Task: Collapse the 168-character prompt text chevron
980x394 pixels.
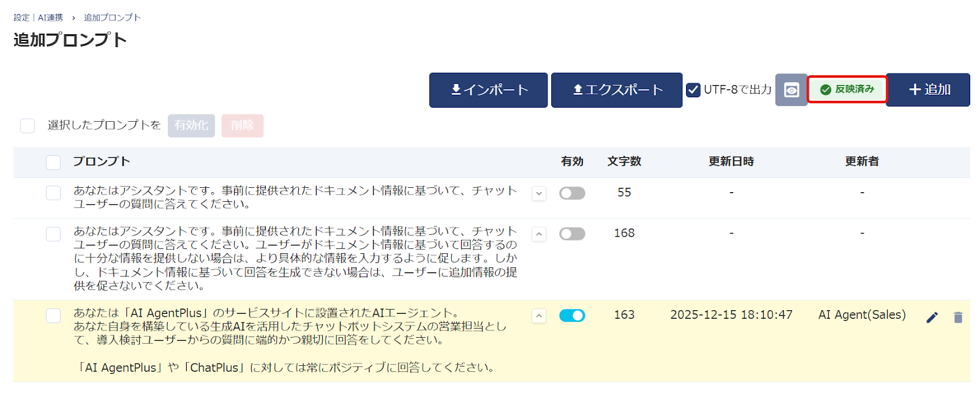Action: [538, 234]
